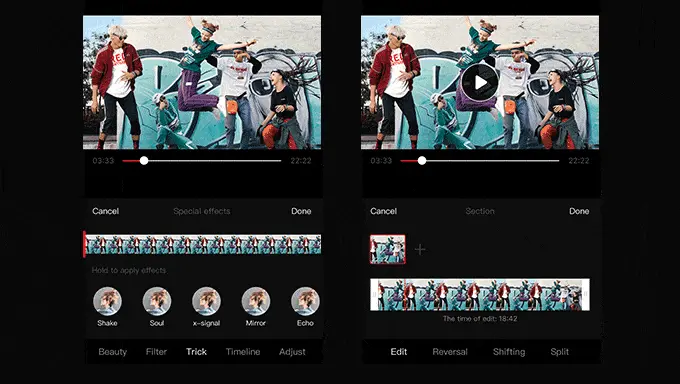Click the red playhead marker on effects timeline

[84, 244]
